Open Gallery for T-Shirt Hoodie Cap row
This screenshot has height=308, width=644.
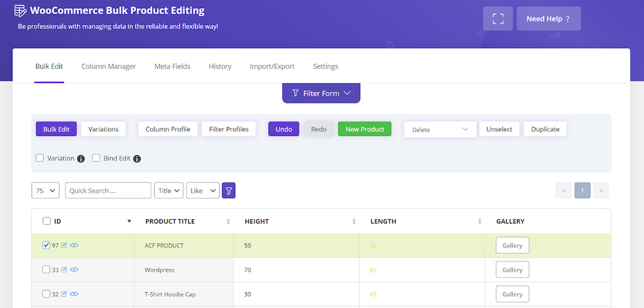(513, 294)
